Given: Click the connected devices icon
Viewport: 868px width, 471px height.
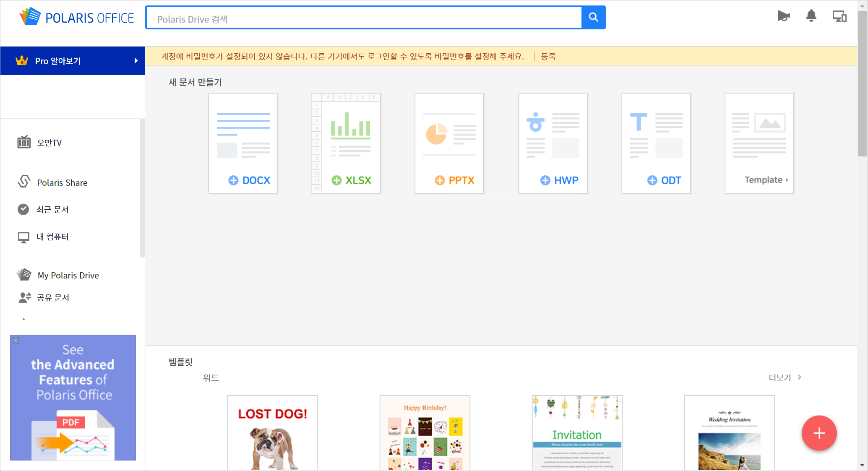Looking at the screenshot, I should (839, 16).
